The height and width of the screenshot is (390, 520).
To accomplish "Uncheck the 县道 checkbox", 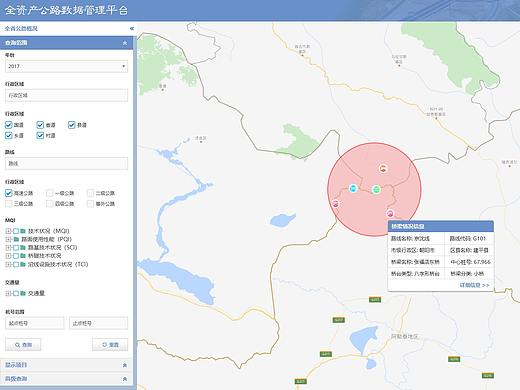I will coord(72,125).
